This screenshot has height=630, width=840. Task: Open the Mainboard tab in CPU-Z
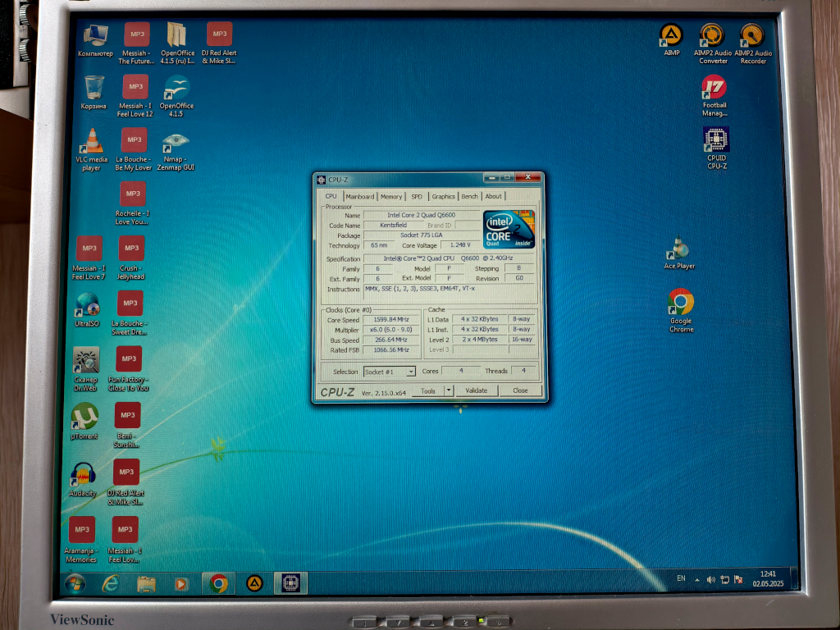point(360,197)
